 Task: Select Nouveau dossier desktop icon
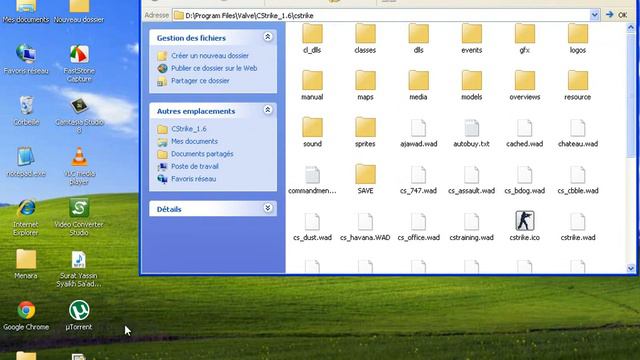pos(79,11)
